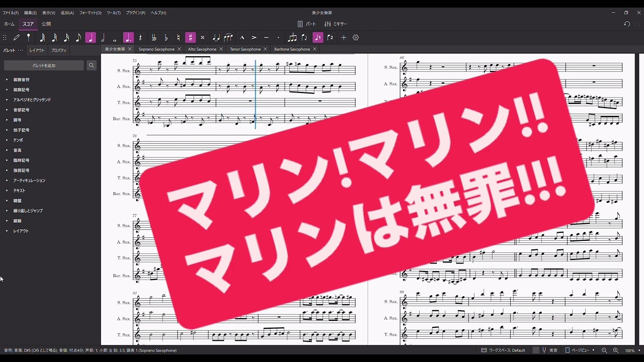Open palette panel more options
The image size is (644, 362).
point(21,50)
